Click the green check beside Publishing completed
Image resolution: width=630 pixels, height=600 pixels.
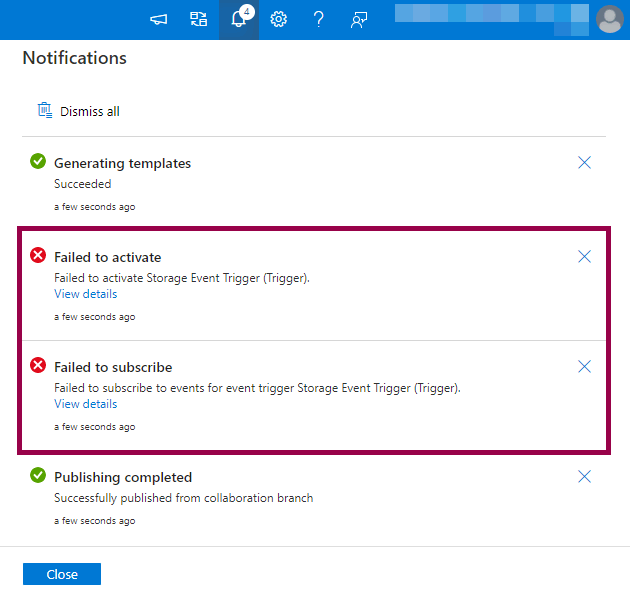38,476
